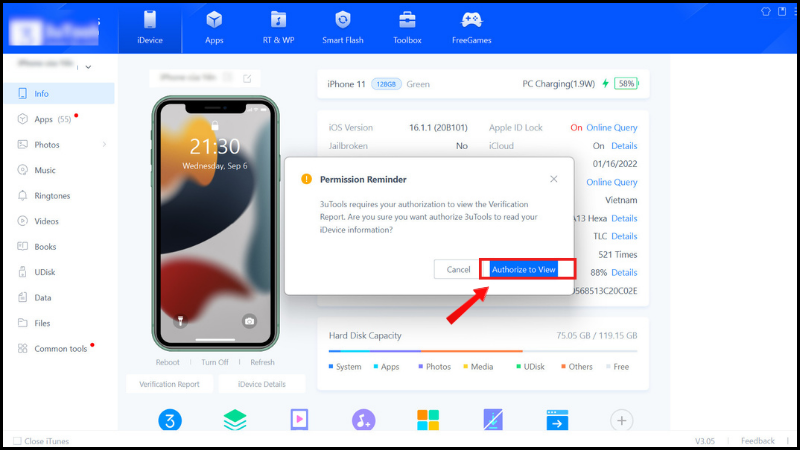Screen dimensions: 800x450
Task: Open Smart Flash tab
Action: [342, 29]
